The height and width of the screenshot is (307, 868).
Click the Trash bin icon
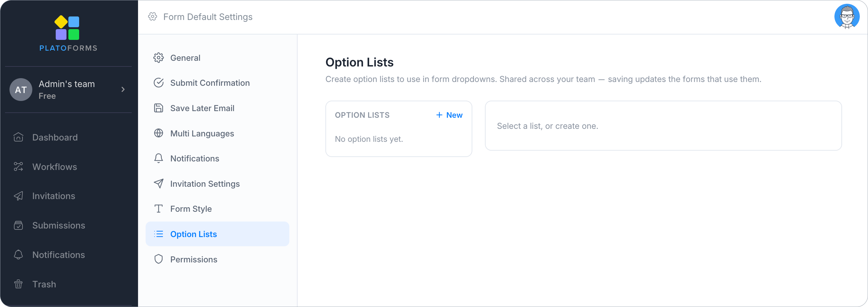point(19,284)
